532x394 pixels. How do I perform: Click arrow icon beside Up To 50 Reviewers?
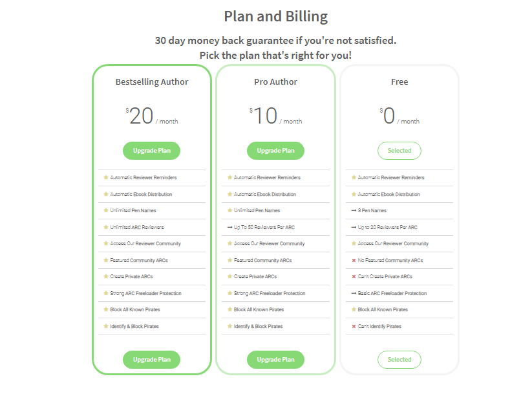pyautogui.click(x=229, y=227)
